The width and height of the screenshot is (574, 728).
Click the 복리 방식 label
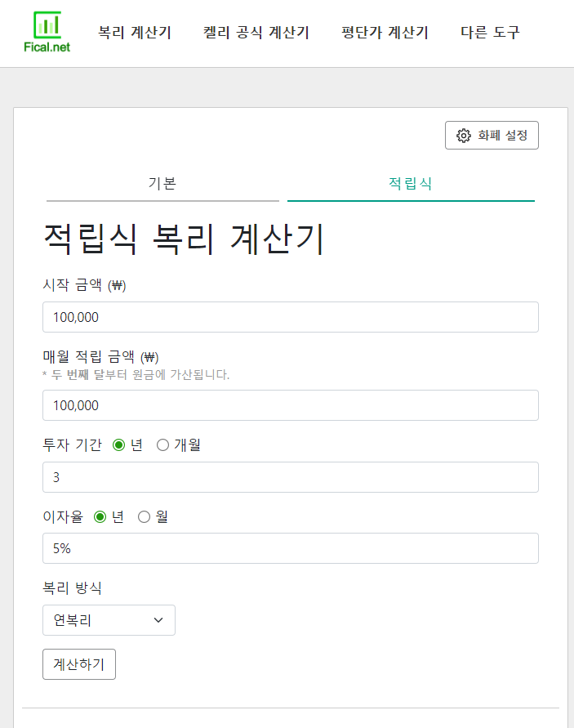click(x=73, y=587)
